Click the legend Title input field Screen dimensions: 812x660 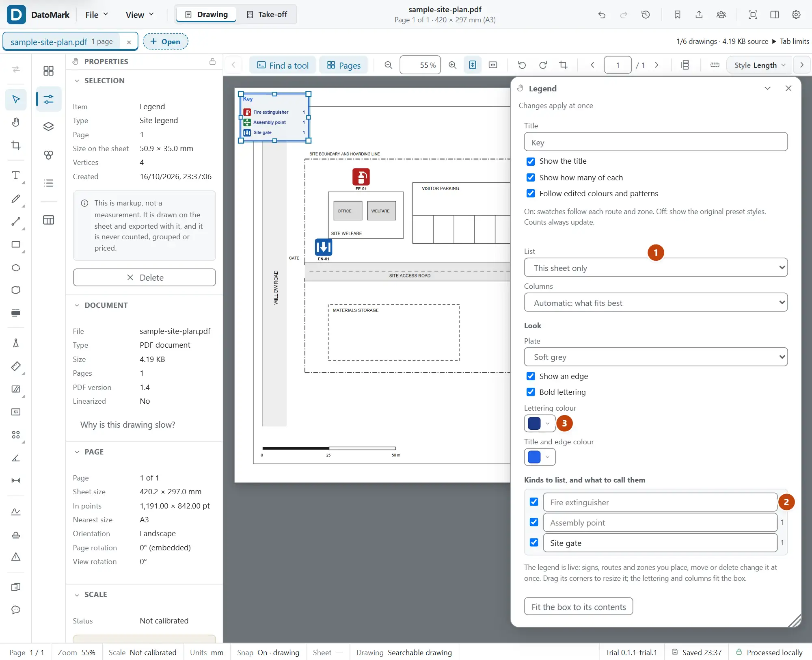[656, 142]
